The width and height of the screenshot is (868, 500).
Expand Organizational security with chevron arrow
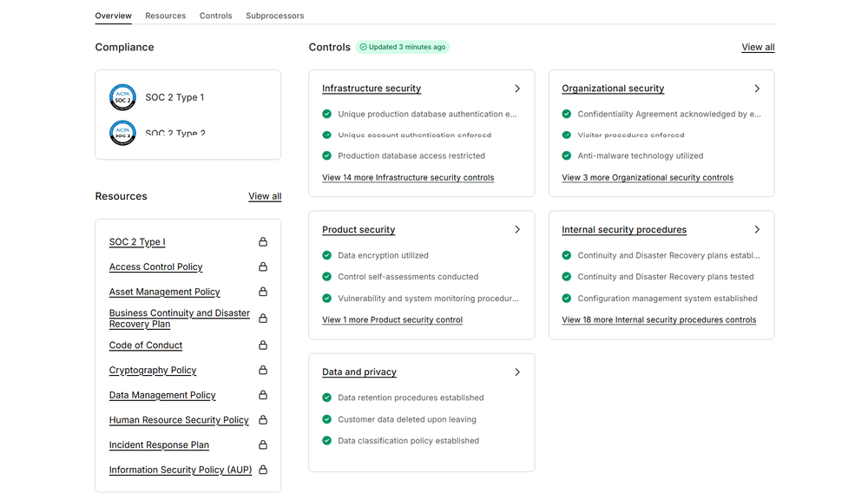pos(757,89)
